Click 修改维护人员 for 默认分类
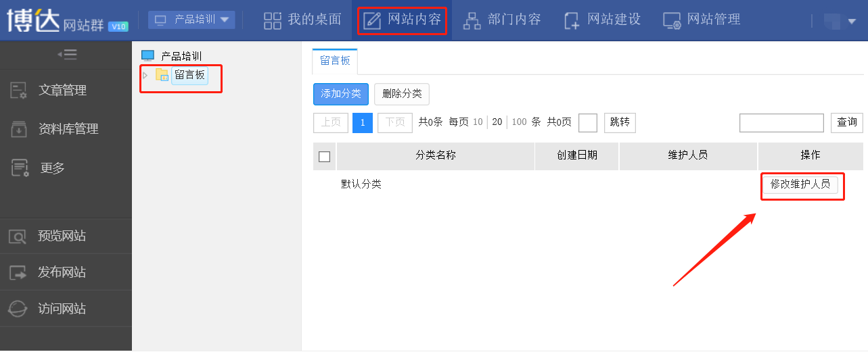 pyautogui.click(x=800, y=184)
